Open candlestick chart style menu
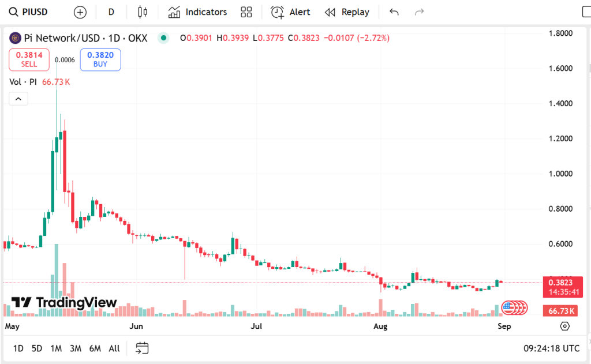591x364 pixels. 143,12
